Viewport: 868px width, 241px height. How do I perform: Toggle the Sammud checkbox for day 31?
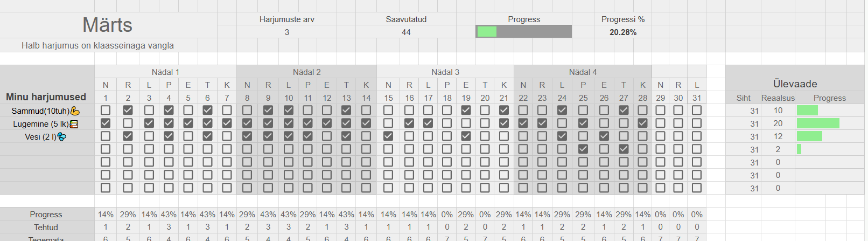click(x=697, y=110)
